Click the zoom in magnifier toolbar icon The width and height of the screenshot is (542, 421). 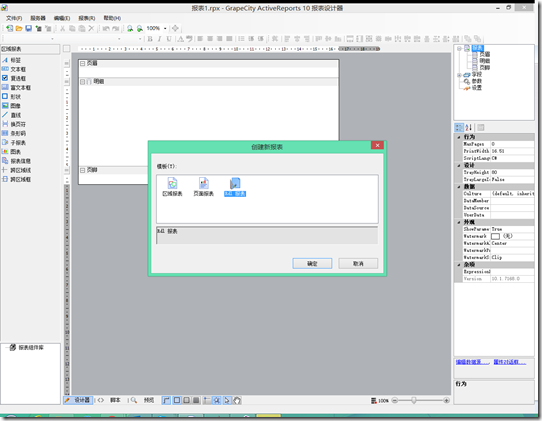click(x=130, y=28)
